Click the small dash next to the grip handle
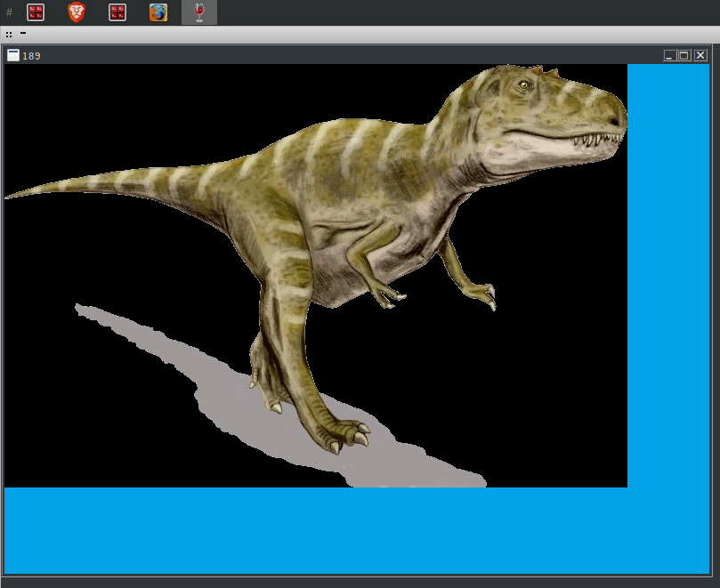Image resolution: width=720 pixels, height=588 pixels. pos(23,33)
